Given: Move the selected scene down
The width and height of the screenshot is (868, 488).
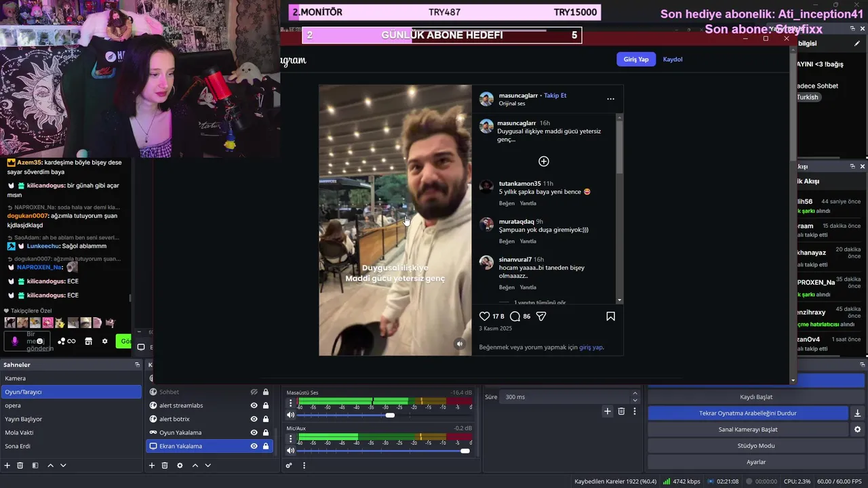Looking at the screenshot, I should coord(63,466).
